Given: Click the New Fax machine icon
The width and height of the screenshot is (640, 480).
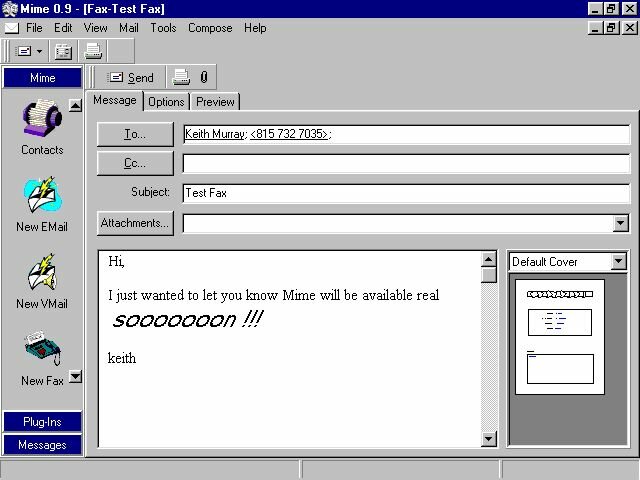Looking at the screenshot, I should (42, 348).
